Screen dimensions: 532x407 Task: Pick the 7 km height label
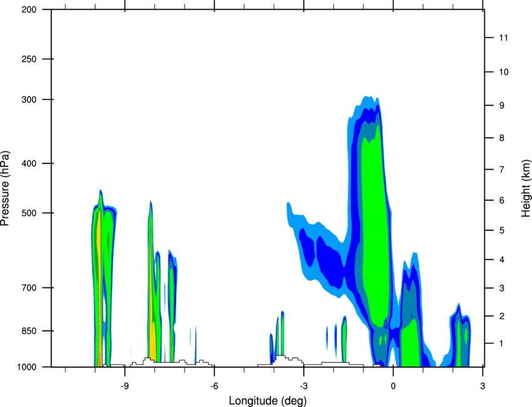[x=502, y=170]
